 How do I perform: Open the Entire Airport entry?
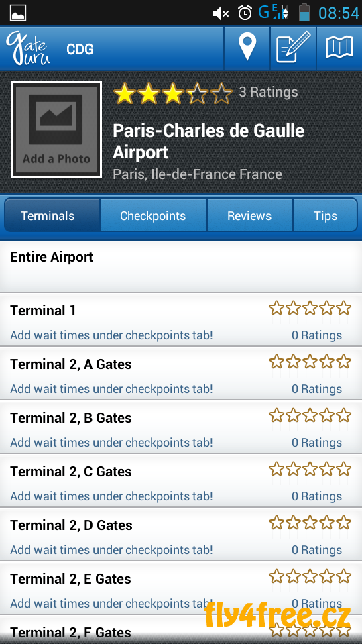(181, 267)
